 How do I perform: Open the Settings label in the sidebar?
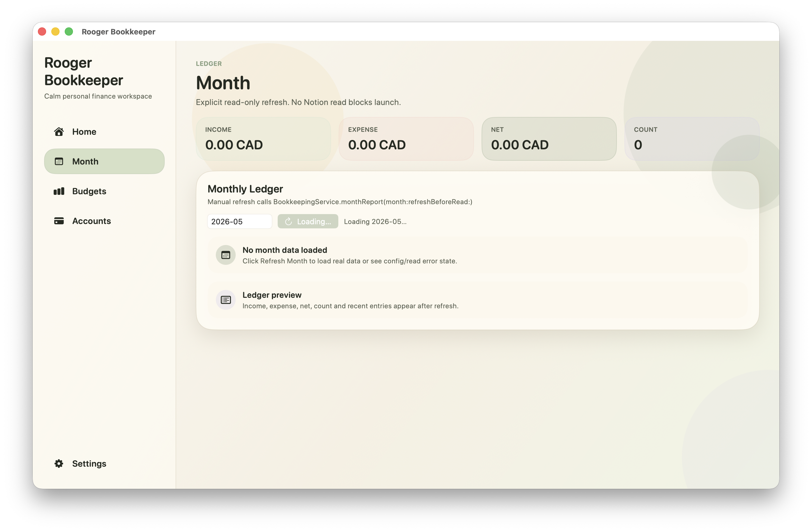[x=89, y=463]
